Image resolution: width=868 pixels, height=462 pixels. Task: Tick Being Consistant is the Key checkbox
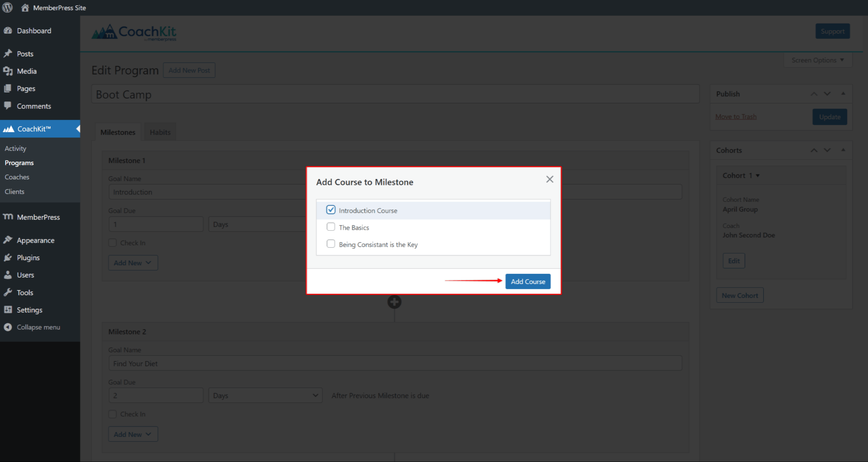tap(331, 244)
